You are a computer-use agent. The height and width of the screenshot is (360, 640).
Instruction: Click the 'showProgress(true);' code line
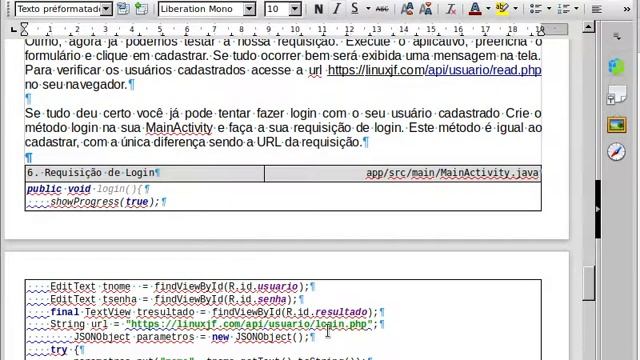105,202
